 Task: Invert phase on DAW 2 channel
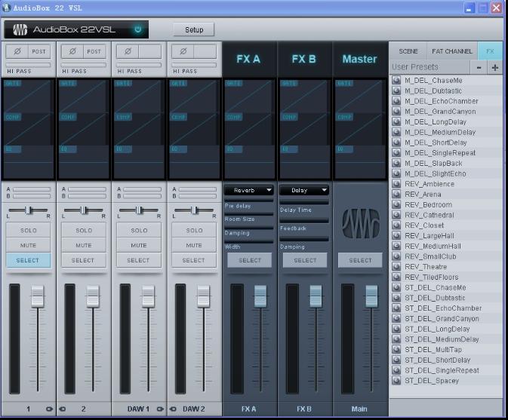click(183, 51)
